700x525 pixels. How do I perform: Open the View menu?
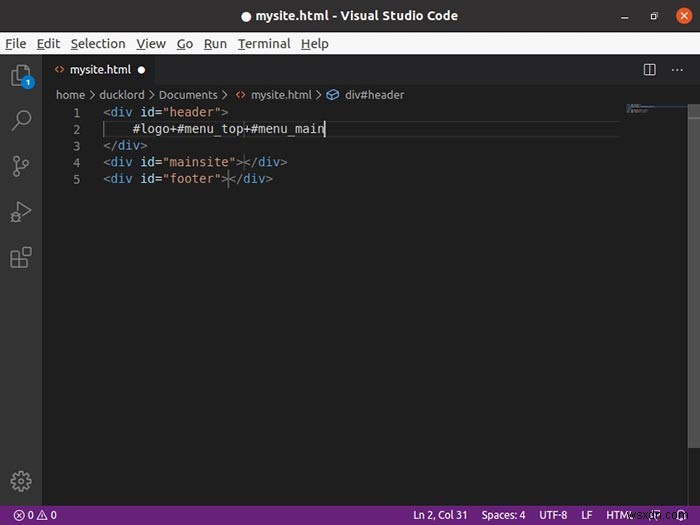click(151, 44)
